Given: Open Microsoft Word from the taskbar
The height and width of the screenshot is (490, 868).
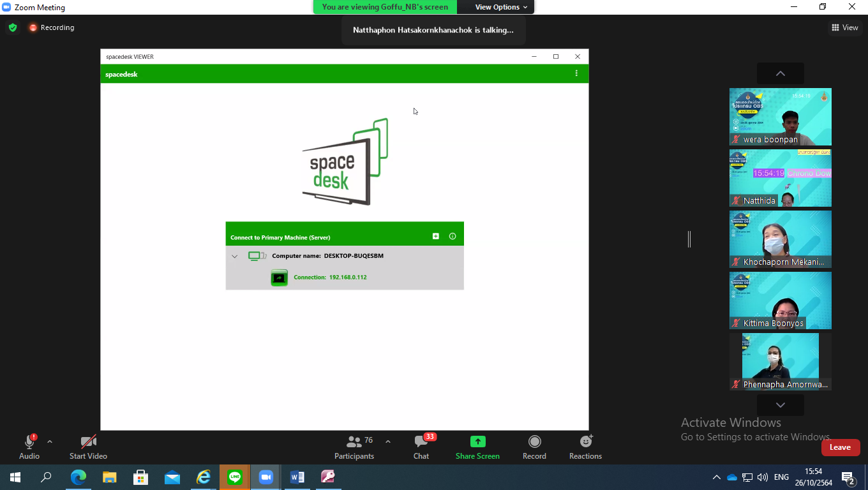Looking at the screenshot, I should (x=297, y=477).
